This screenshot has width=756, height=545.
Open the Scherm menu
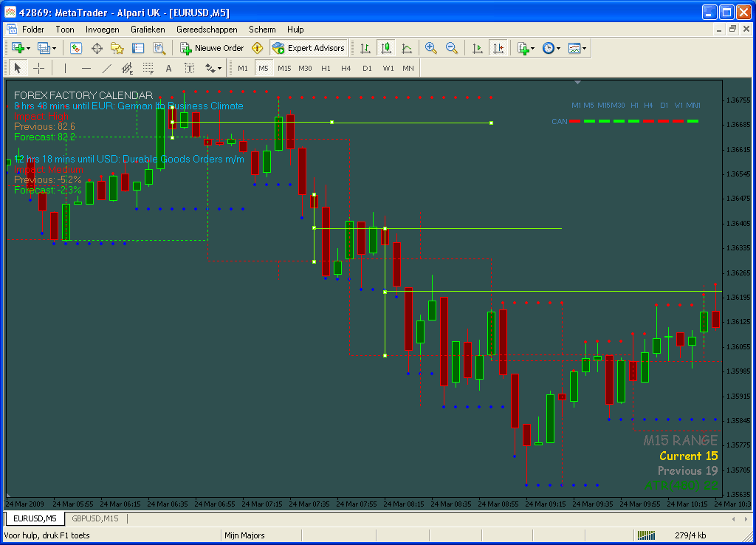click(x=262, y=30)
